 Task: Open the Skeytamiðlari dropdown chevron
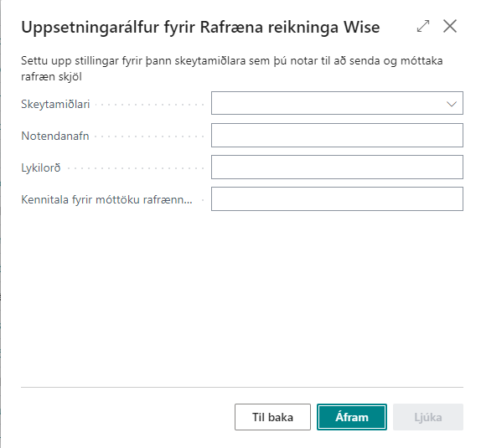[451, 104]
